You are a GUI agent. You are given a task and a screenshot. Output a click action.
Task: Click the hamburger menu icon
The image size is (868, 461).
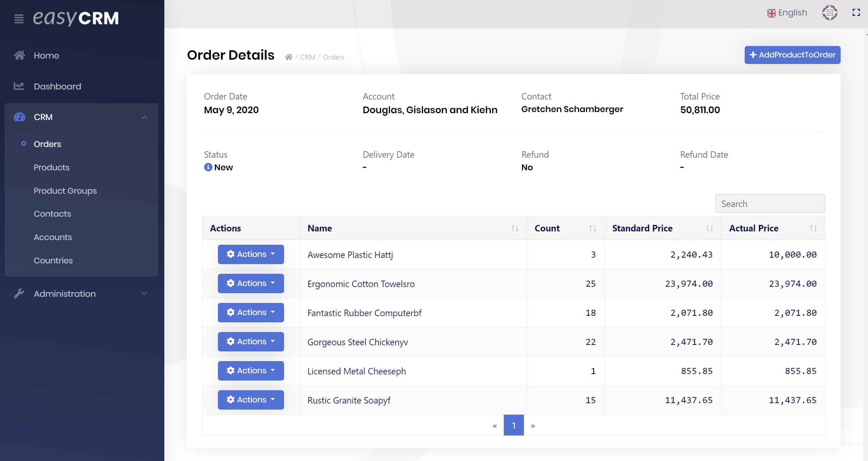(19, 19)
